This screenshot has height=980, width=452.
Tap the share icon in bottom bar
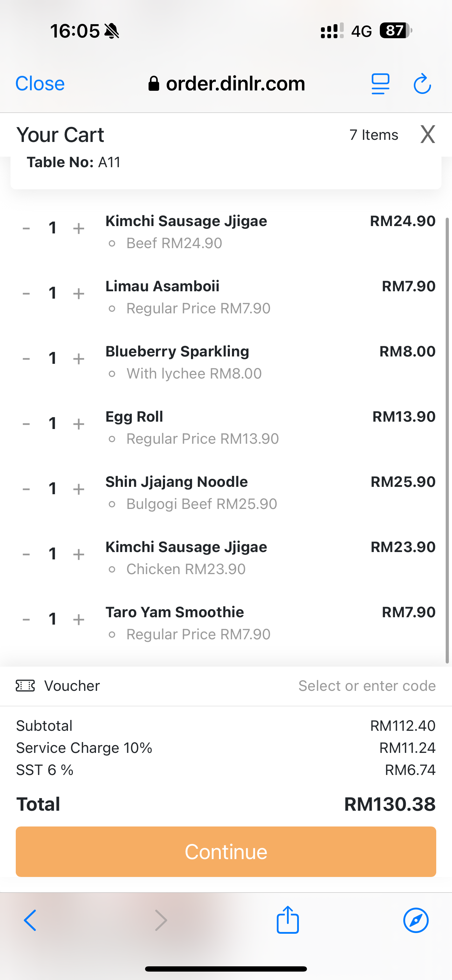point(288,920)
